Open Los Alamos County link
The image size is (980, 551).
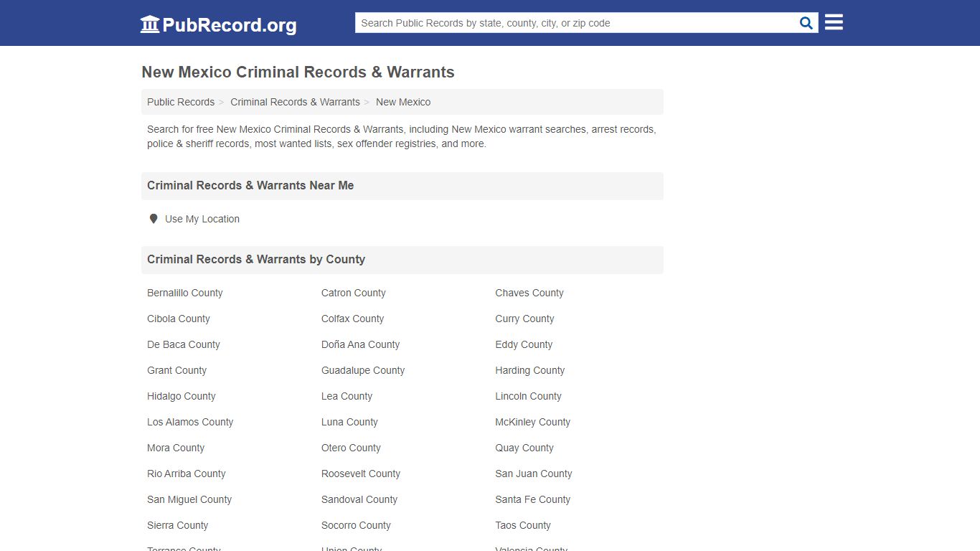(190, 422)
